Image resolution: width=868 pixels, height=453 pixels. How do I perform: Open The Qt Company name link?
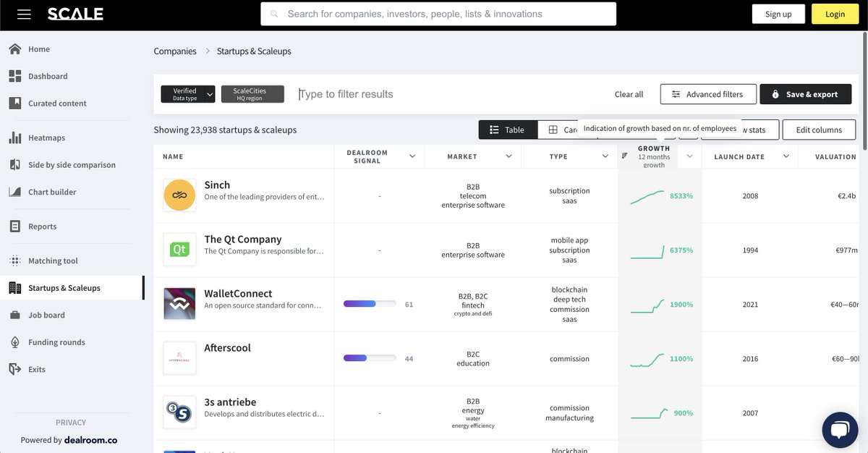pyautogui.click(x=243, y=240)
